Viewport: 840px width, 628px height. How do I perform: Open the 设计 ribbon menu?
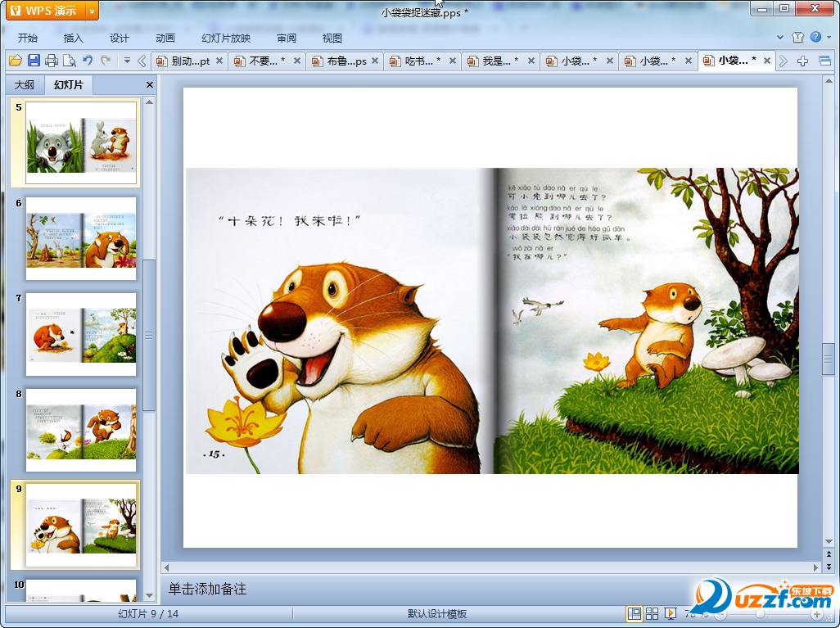[119, 38]
